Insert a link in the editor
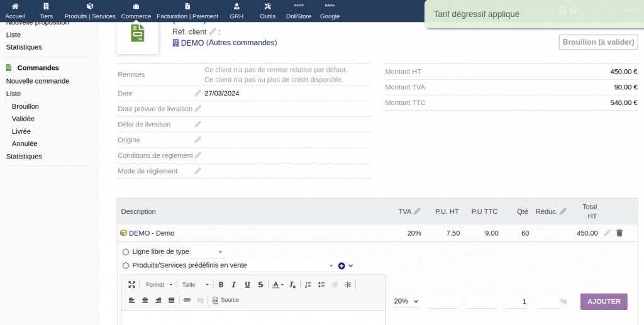644x325 pixels. click(x=187, y=300)
